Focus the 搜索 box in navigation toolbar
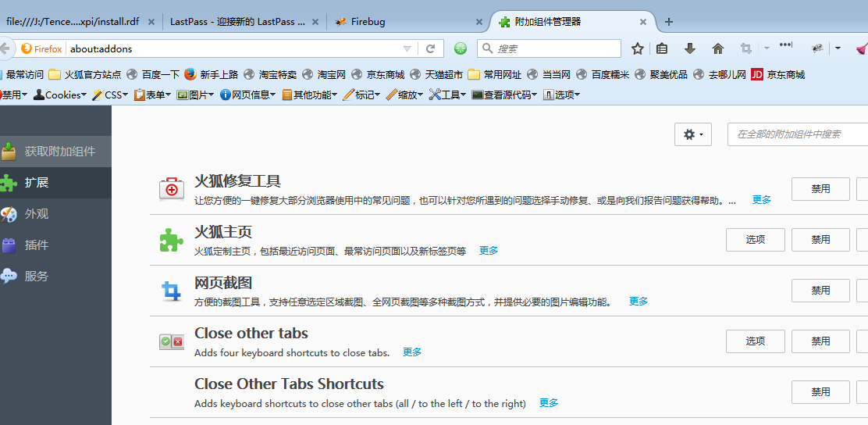 click(550, 48)
